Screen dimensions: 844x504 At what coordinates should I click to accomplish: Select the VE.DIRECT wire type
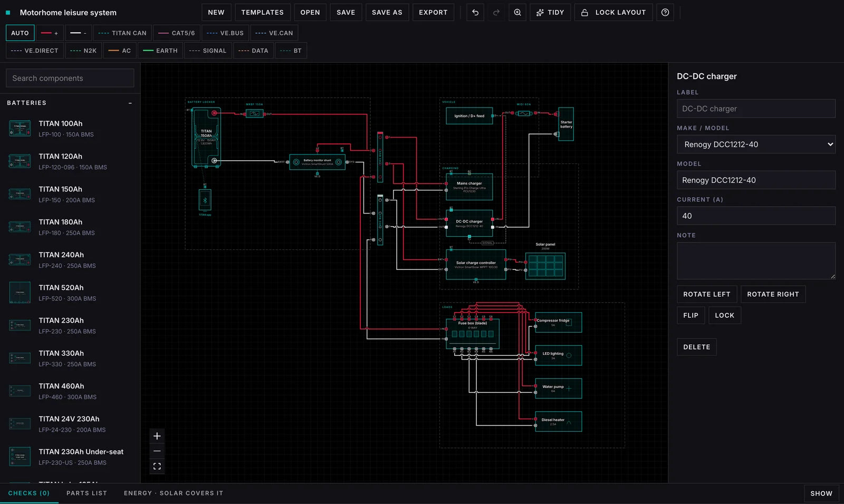35,51
